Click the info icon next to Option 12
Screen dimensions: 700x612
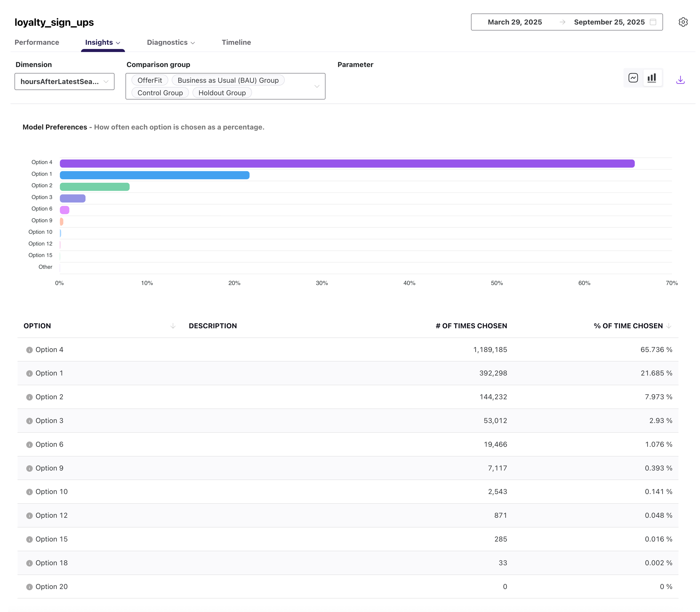(29, 515)
